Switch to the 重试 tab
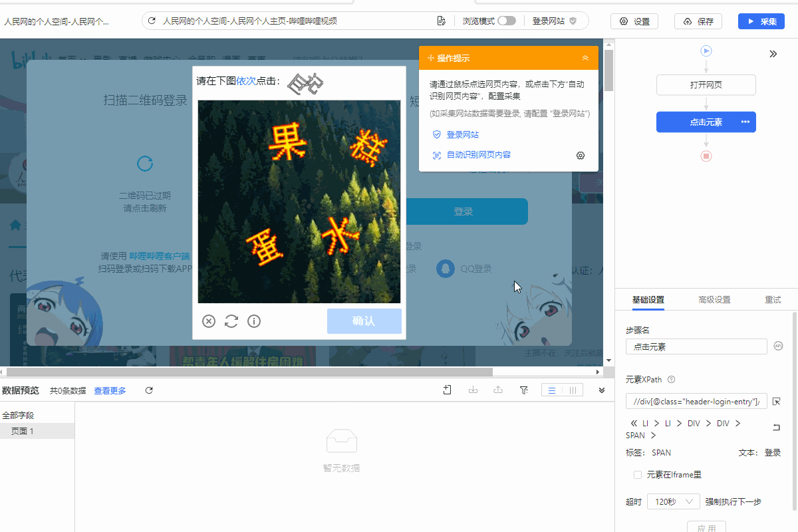 pos(773,300)
